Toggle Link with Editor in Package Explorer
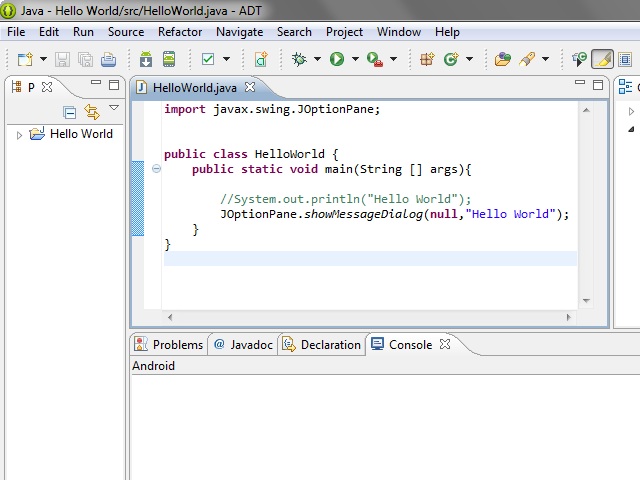640x480 pixels. click(91, 112)
